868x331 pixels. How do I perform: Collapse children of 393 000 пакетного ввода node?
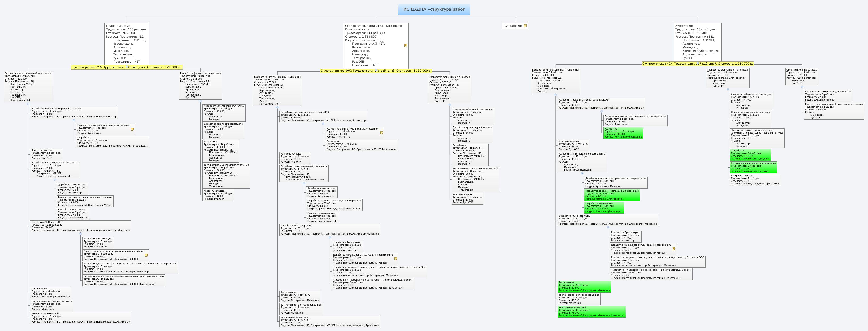[x=728, y=90]
